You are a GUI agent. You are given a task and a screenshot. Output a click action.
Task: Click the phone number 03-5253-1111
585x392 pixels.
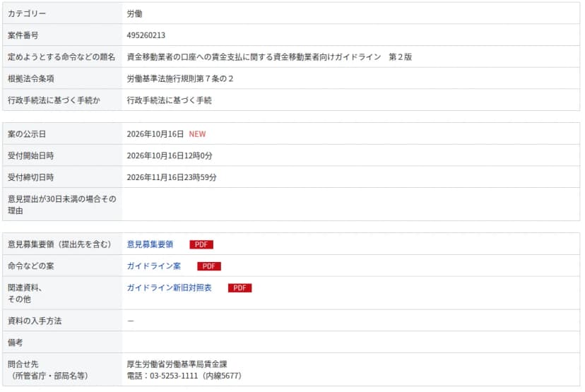174,376
